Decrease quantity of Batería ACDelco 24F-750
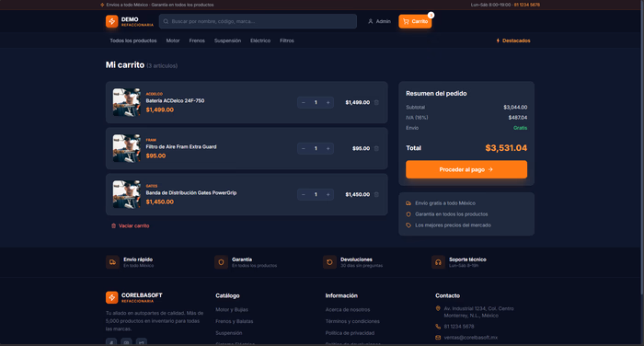 304,102
